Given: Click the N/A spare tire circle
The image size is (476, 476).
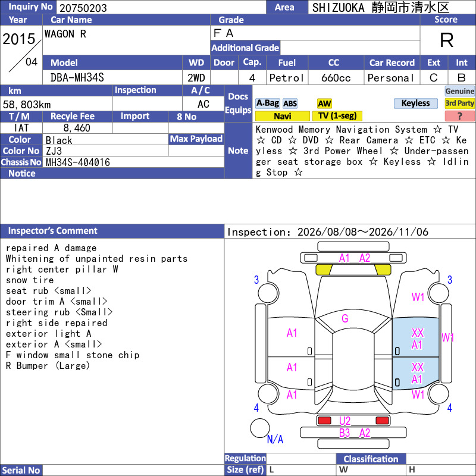Looking at the screenshot, I should 260,428.
